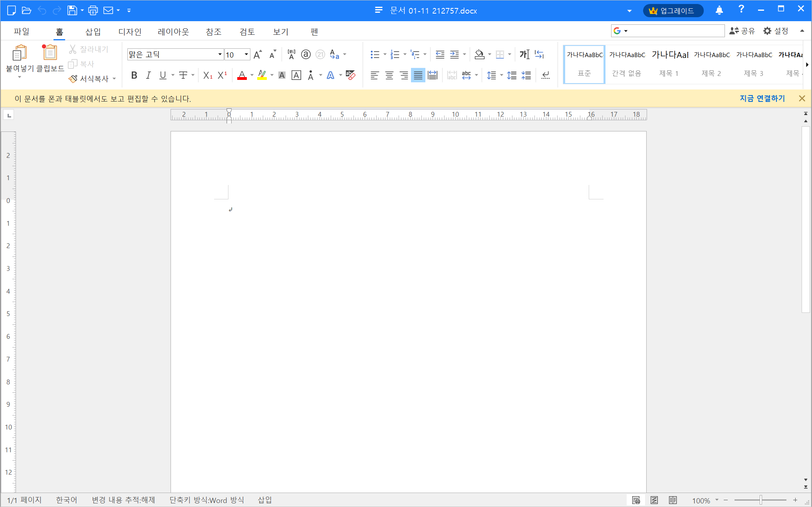Click the bullet list icon
Image resolution: width=812 pixels, height=507 pixels.
(375, 54)
